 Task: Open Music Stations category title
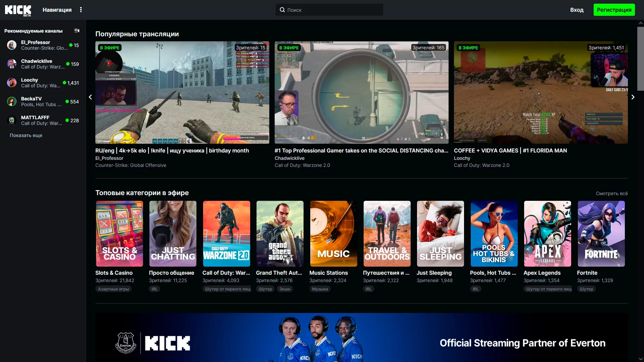pyautogui.click(x=329, y=273)
